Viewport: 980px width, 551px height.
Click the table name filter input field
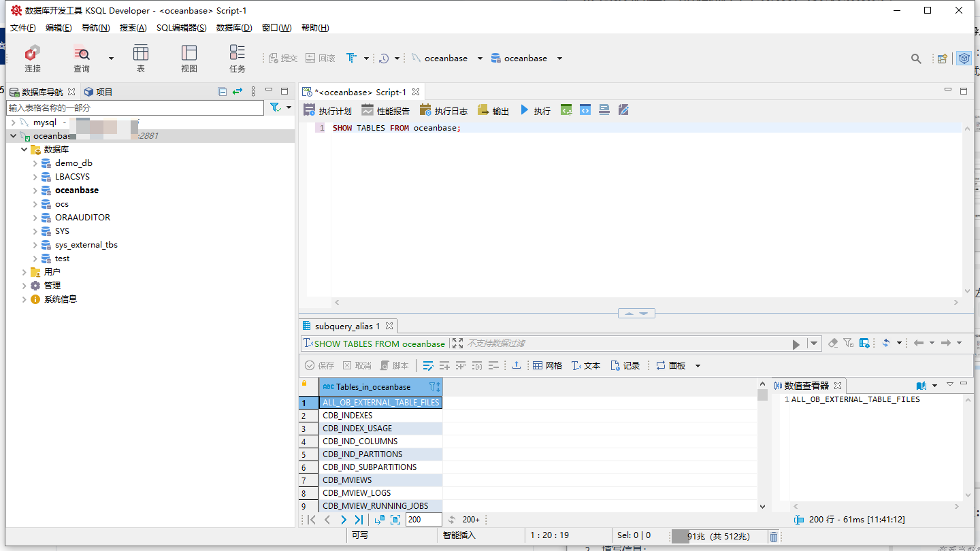point(135,107)
